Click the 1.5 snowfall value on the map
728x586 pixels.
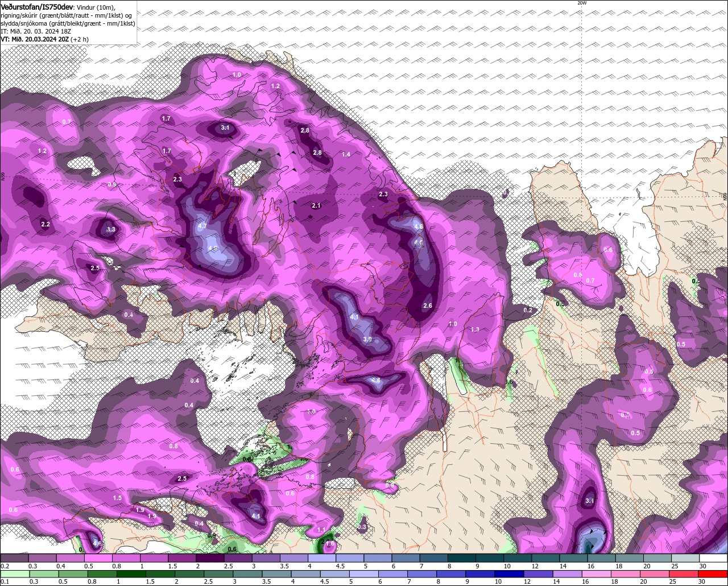point(117,498)
